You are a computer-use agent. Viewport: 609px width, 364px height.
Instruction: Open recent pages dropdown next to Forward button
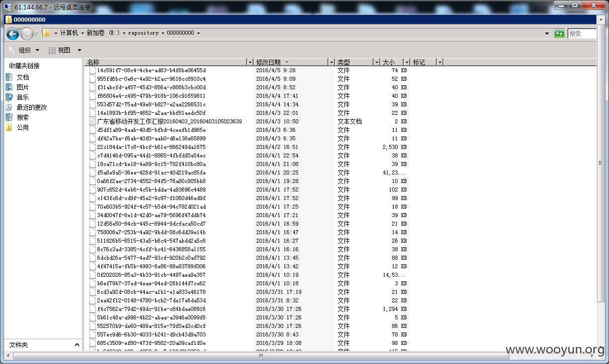(36, 34)
